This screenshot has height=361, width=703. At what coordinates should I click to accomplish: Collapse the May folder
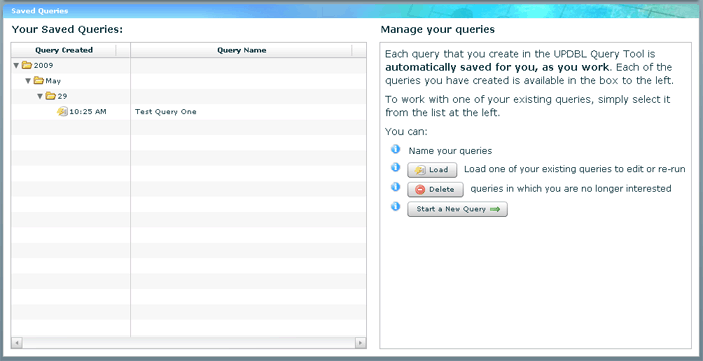[28, 81]
